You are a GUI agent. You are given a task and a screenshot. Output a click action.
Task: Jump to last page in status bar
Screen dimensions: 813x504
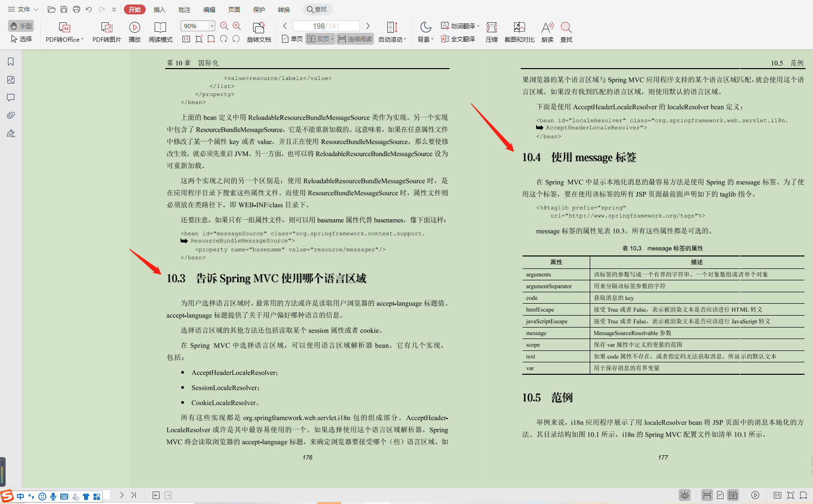133,495
